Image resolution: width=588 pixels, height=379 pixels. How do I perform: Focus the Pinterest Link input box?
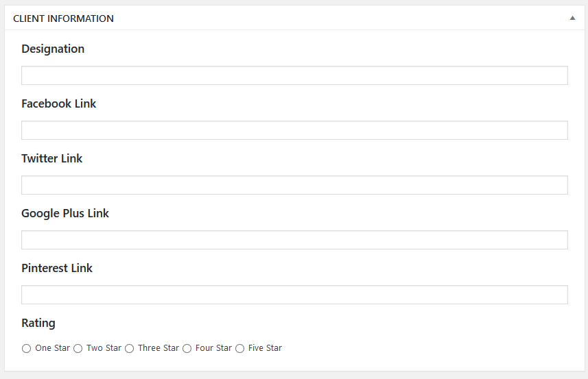click(294, 295)
